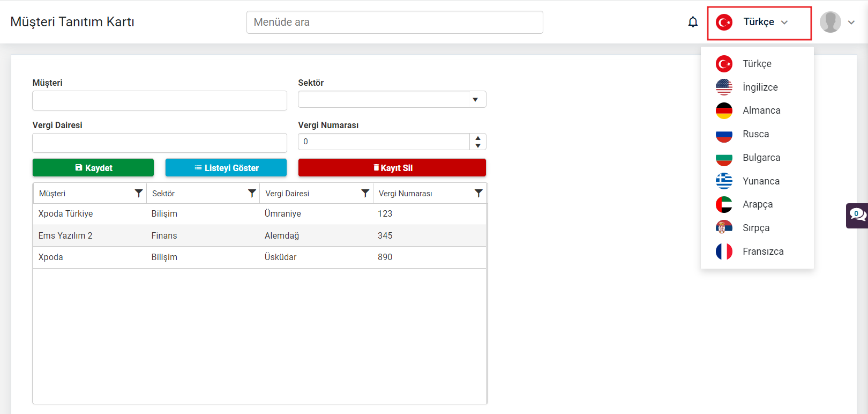Click the red Kayıt Sil button
This screenshot has height=414, width=868.
click(x=392, y=167)
